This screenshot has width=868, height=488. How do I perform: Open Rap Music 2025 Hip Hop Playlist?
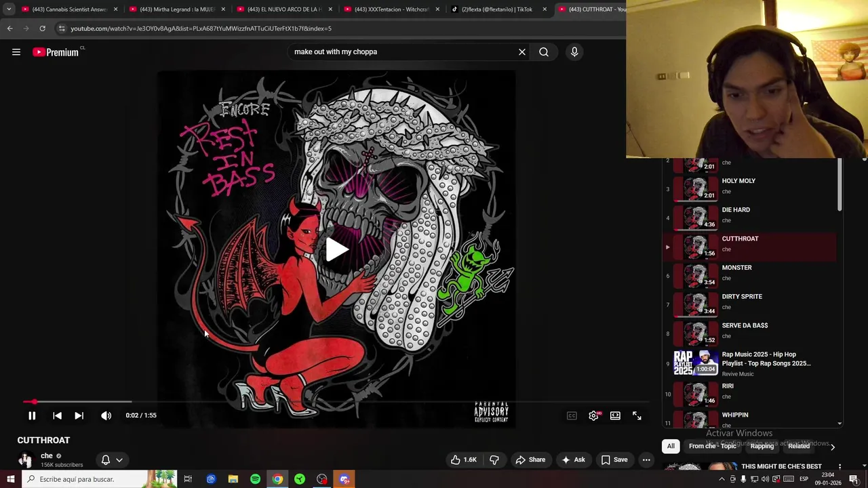coord(749,363)
